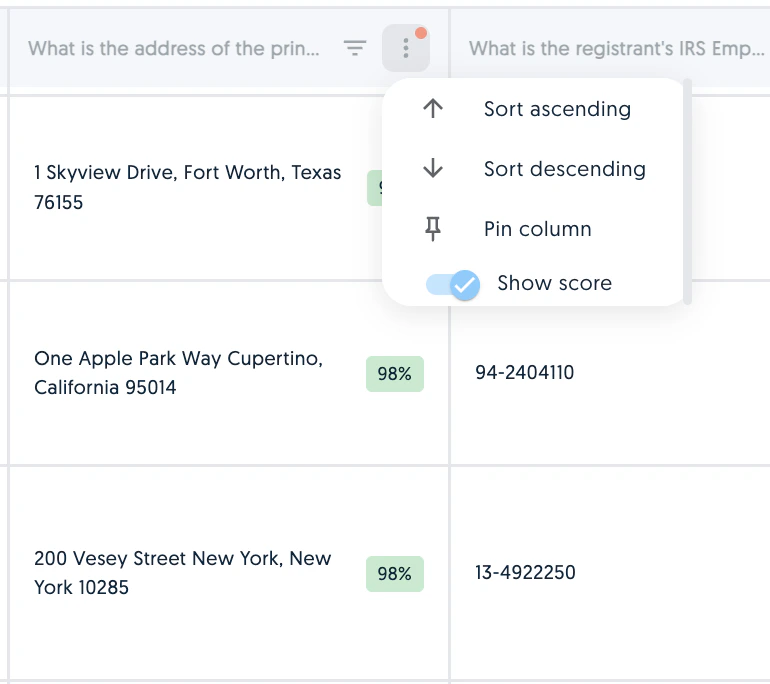This screenshot has width=770, height=684.
Task: Toggle the Show score switch off
Action: pyautogui.click(x=452, y=284)
